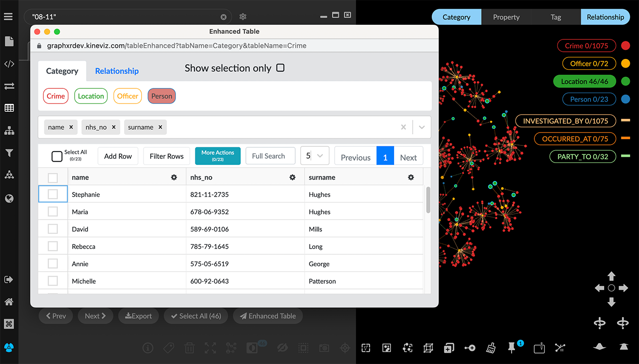Select the Property tab at top right

tap(506, 17)
